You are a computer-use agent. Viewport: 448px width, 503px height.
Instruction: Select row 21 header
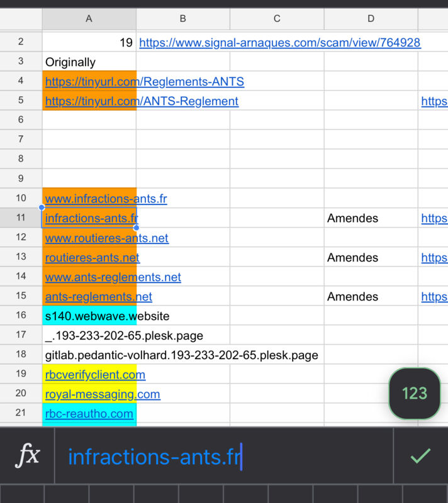coord(21,412)
